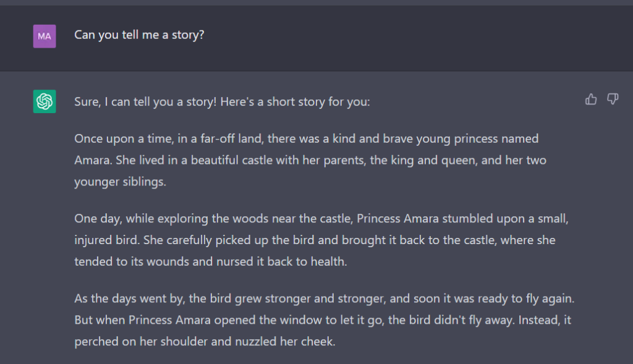633x364 pixels.
Task: Click the green ChatGPT logo avatar
Action: 45,101
